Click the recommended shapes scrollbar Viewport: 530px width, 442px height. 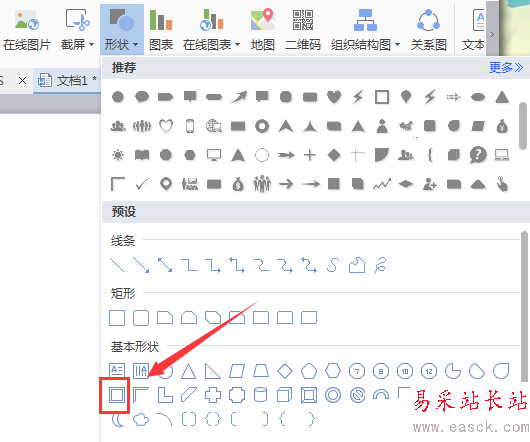tap(523, 126)
